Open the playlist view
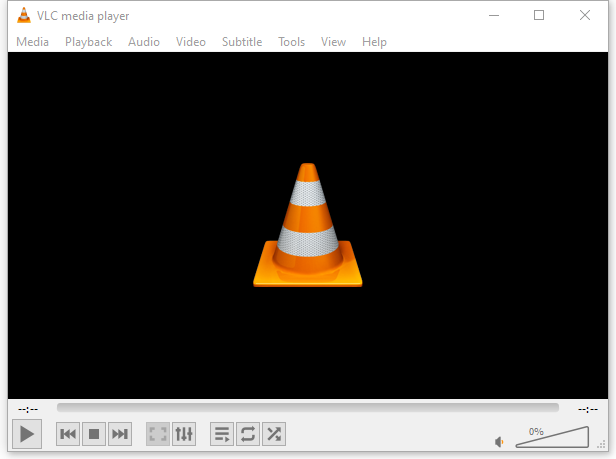Screen dimensions: 616x459 [222, 434]
